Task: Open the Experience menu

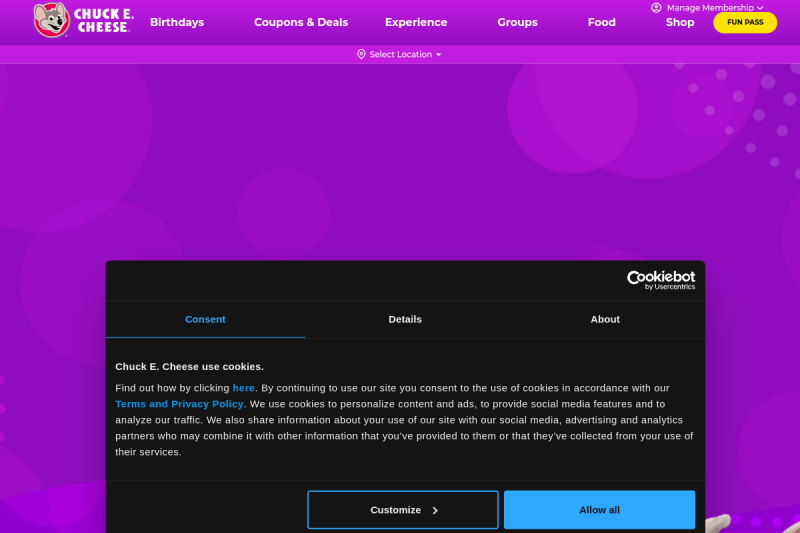Action: click(416, 22)
